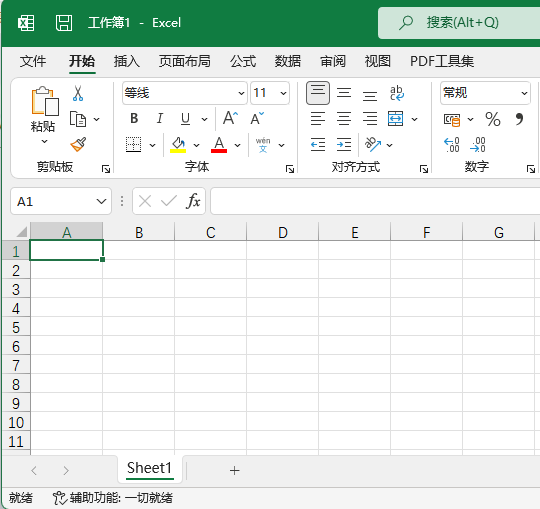Open the font size 11 dropdown
This screenshot has height=509, width=540.
(283, 93)
